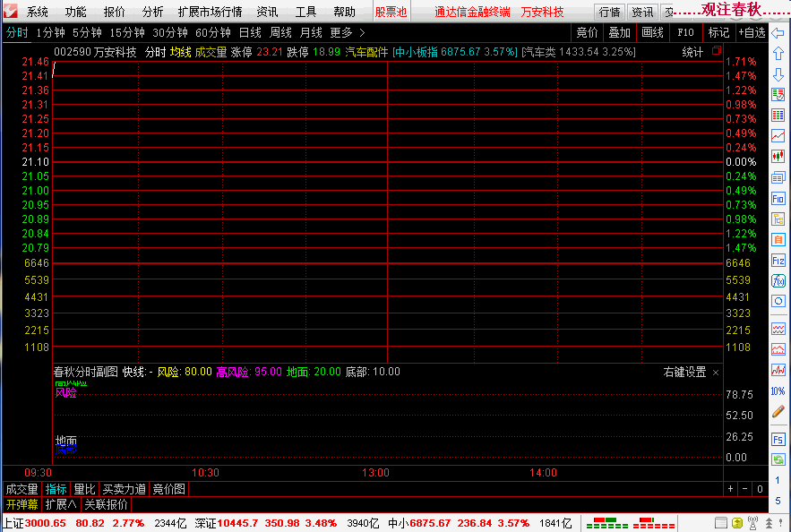The width and height of the screenshot is (791, 532).
Task: Click the Tongdaxin logo icon at top left
Action: point(10,11)
